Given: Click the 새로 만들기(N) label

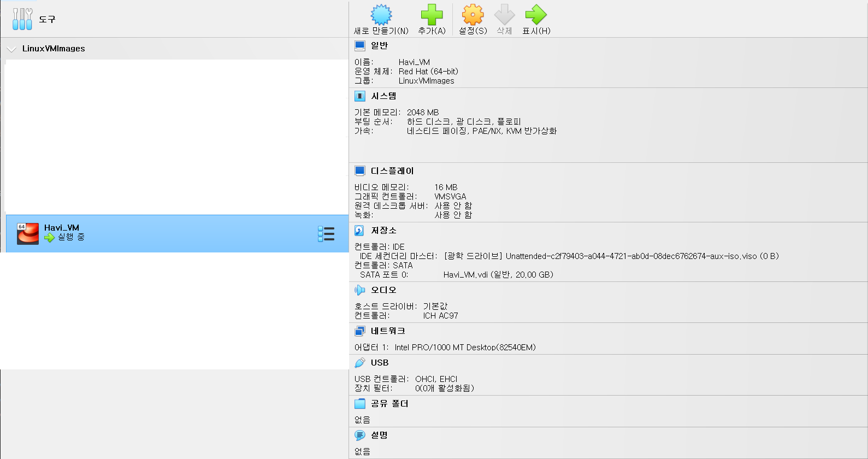Looking at the screenshot, I should point(381,31).
